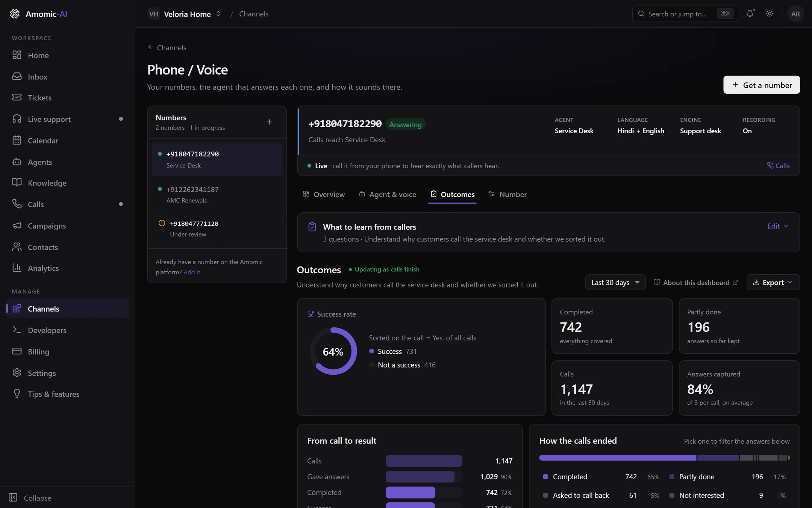Image resolution: width=812 pixels, height=508 pixels.
Task: Go to Agents section
Action: pyautogui.click(x=68, y=162)
